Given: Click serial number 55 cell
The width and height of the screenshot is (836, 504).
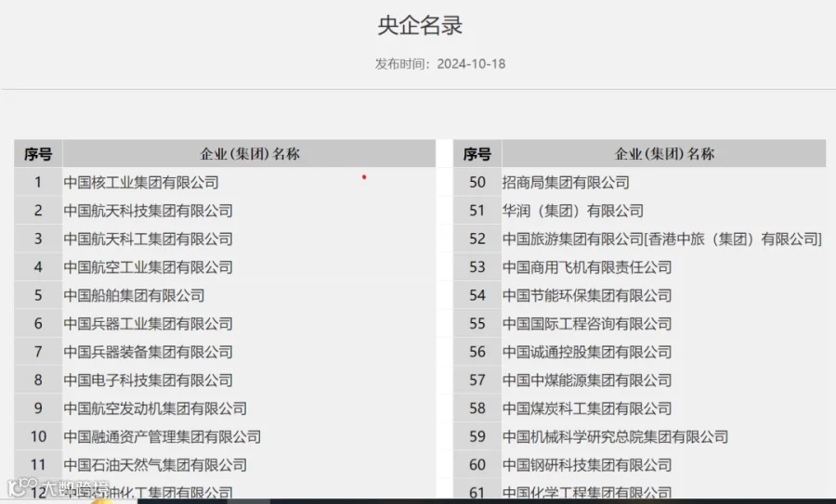Looking at the screenshot, I should pyautogui.click(x=477, y=324).
